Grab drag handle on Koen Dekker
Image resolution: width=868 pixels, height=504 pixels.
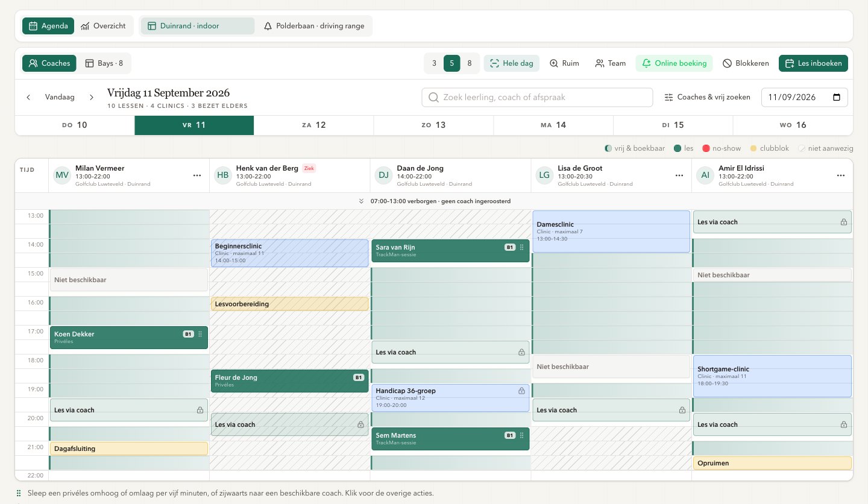coord(200,334)
